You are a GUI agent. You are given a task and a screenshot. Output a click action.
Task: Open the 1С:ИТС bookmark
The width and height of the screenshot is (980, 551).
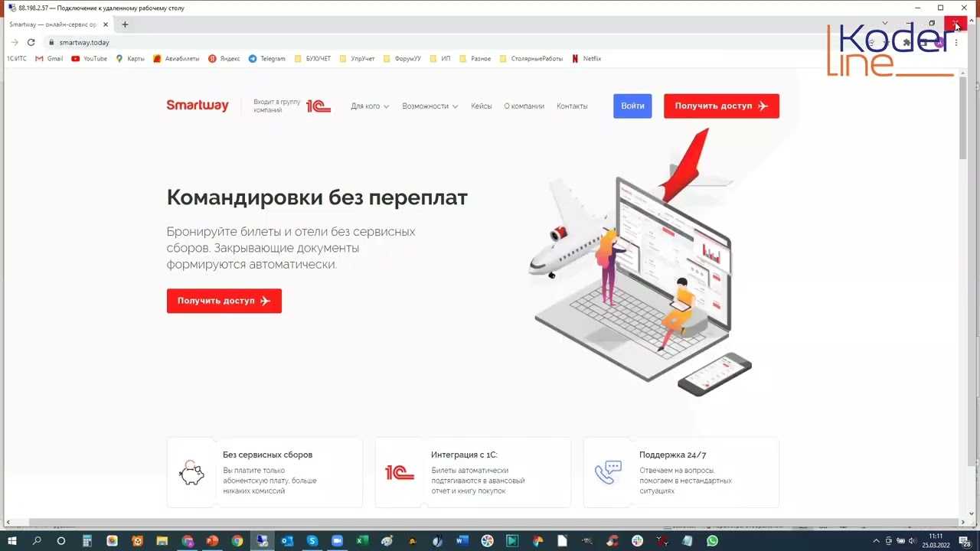tap(16, 58)
